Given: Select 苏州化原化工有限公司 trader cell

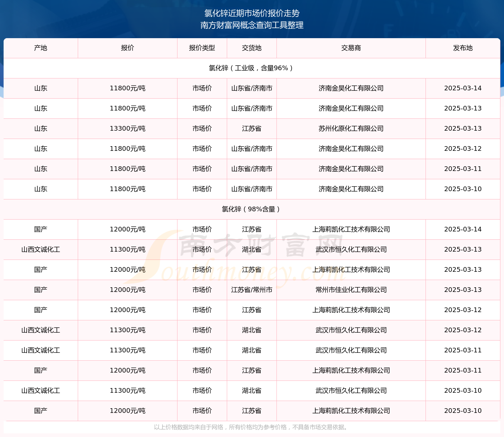Looking at the screenshot, I should pos(351,129).
